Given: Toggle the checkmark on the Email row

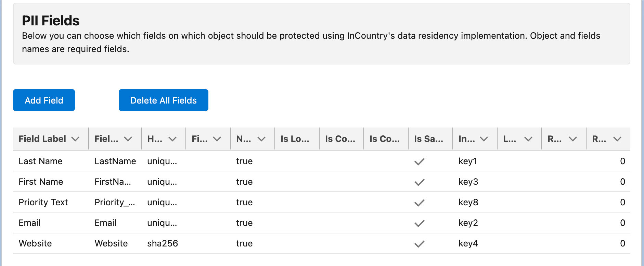Looking at the screenshot, I should (x=420, y=223).
